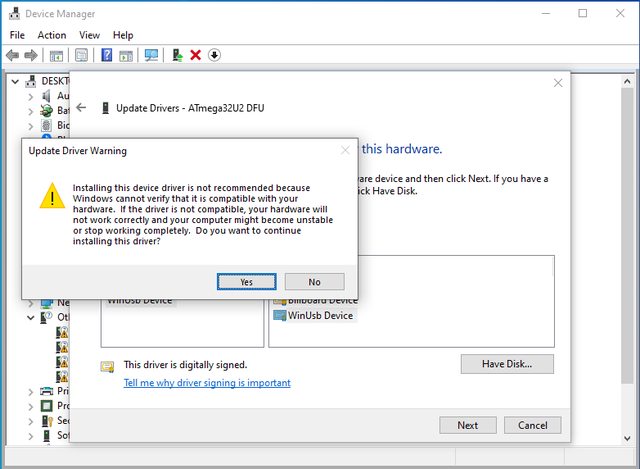640x469 pixels.
Task: Click the show/hide console tree icon
Action: pos(56,55)
